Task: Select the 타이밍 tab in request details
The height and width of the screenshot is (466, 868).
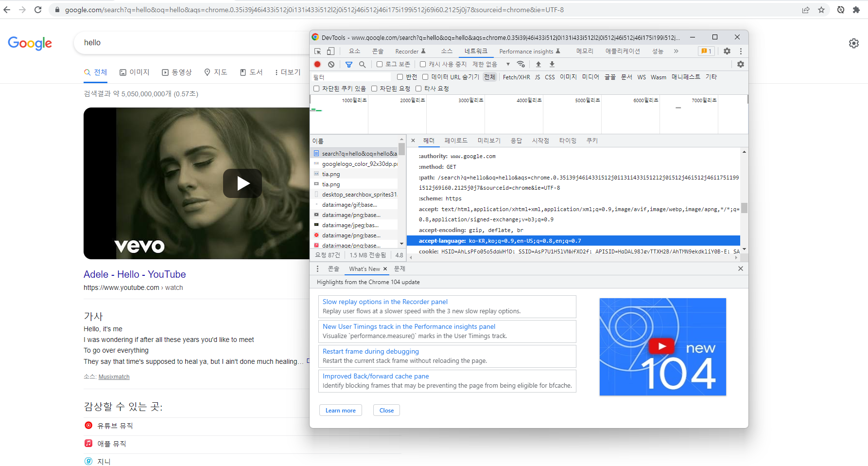Action: tap(568, 141)
